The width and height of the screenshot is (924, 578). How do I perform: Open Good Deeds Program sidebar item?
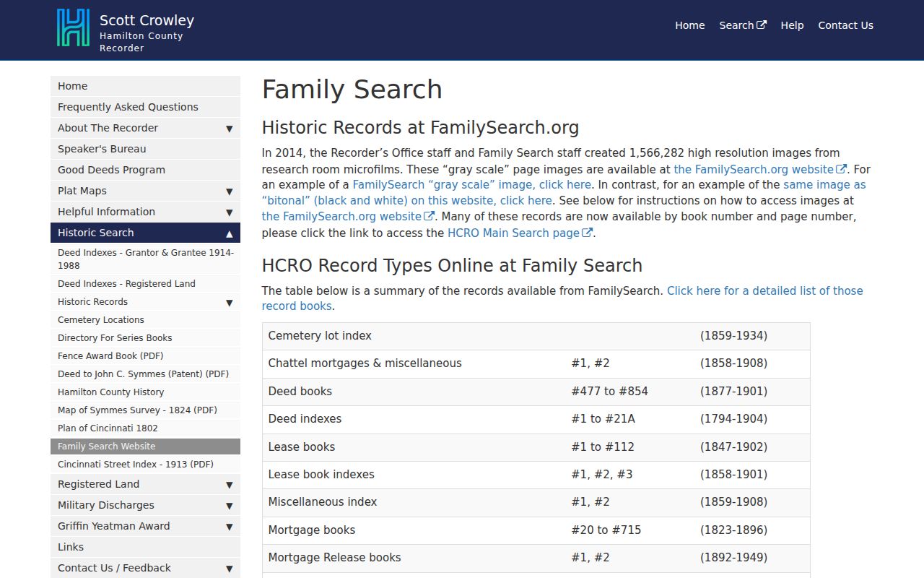[145, 170]
